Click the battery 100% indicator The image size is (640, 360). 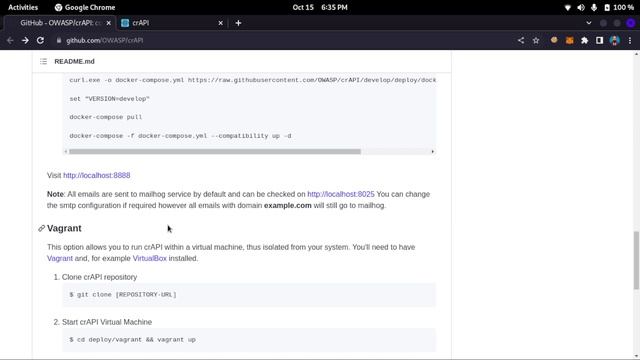coord(619,7)
